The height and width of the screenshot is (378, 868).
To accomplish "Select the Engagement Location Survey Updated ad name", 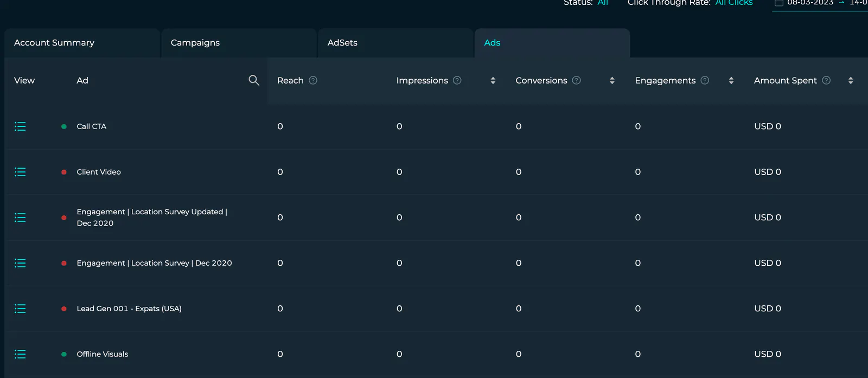I will point(152,217).
